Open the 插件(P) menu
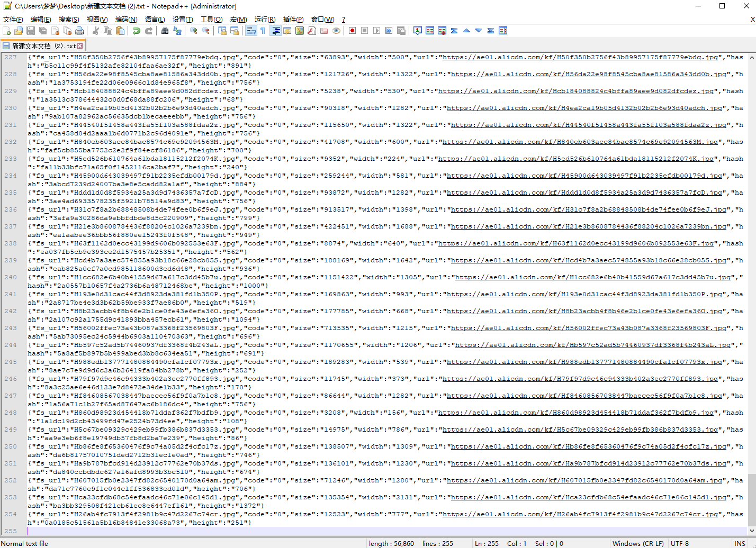Image resolution: width=756 pixels, height=548 pixels. tap(293, 20)
